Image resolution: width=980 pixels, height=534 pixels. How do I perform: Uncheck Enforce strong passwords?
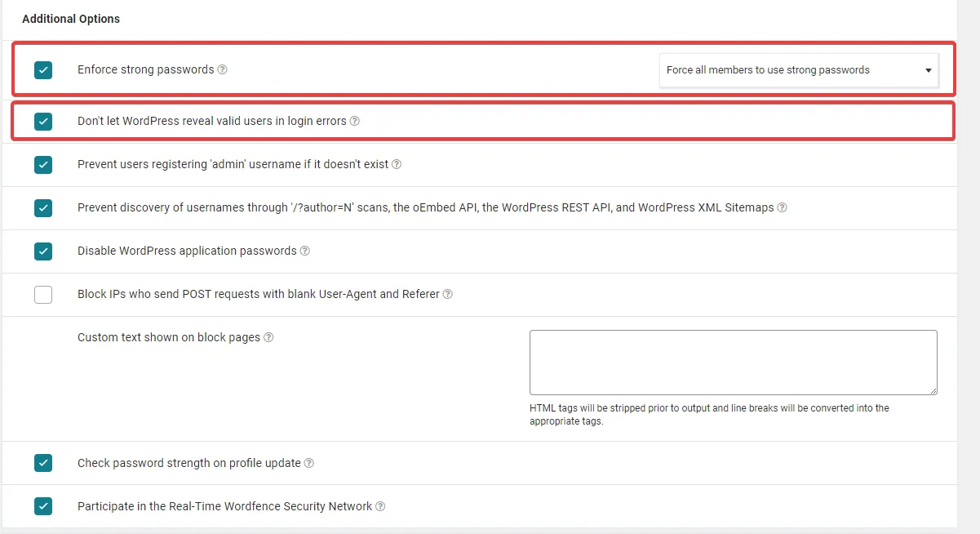point(42,70)
